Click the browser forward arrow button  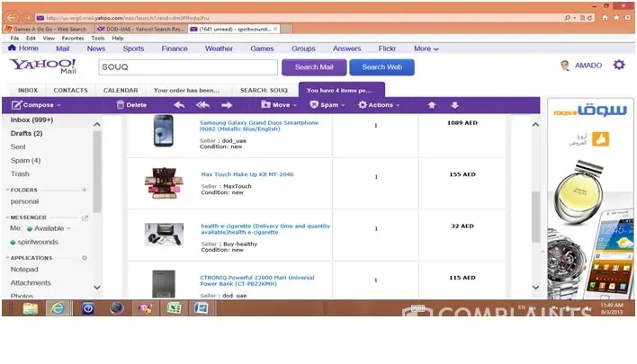pyautogui.click(x=27, y=17)
